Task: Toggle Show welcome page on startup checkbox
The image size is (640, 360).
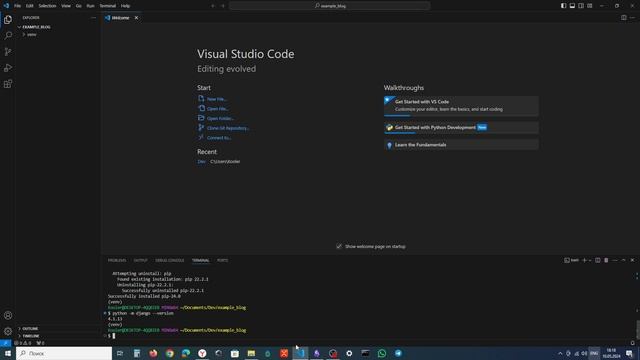Action: pos(339,246)
